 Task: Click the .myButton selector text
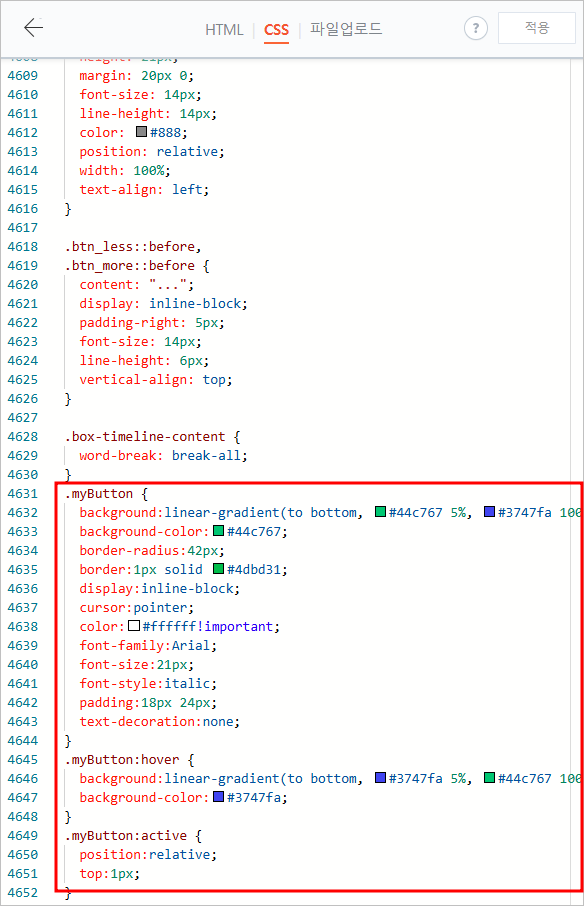pos(99,493)
